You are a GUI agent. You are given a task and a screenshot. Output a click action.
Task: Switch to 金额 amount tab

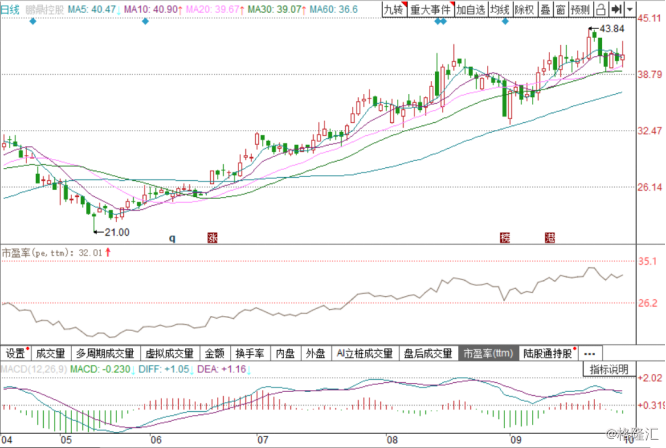214,353
